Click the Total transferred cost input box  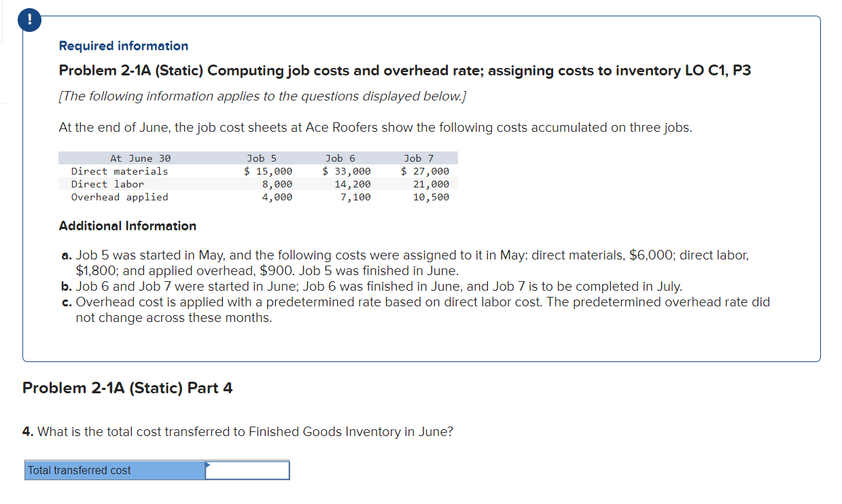(247, 469)
